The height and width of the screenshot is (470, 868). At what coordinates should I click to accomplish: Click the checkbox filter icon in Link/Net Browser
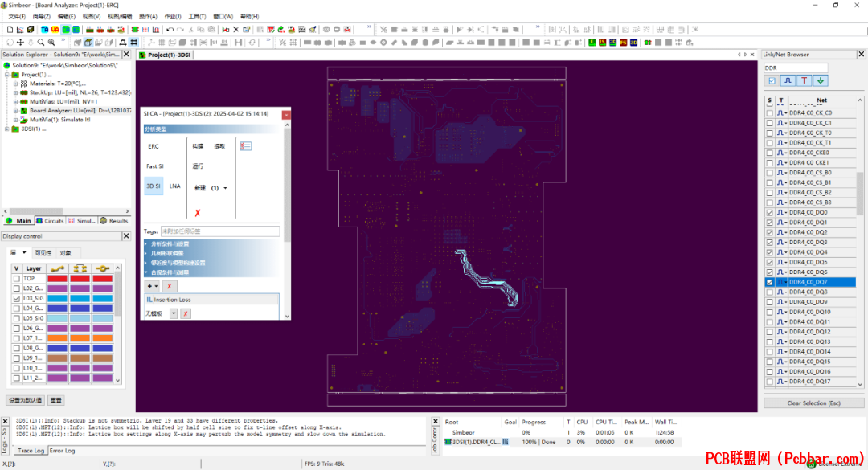tap(772, 81)
